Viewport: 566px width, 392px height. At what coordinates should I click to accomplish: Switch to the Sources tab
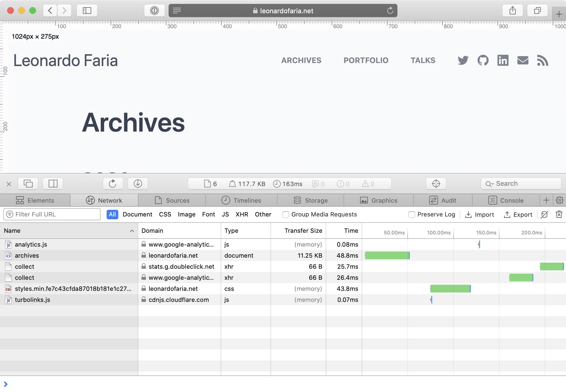point(172,200)
